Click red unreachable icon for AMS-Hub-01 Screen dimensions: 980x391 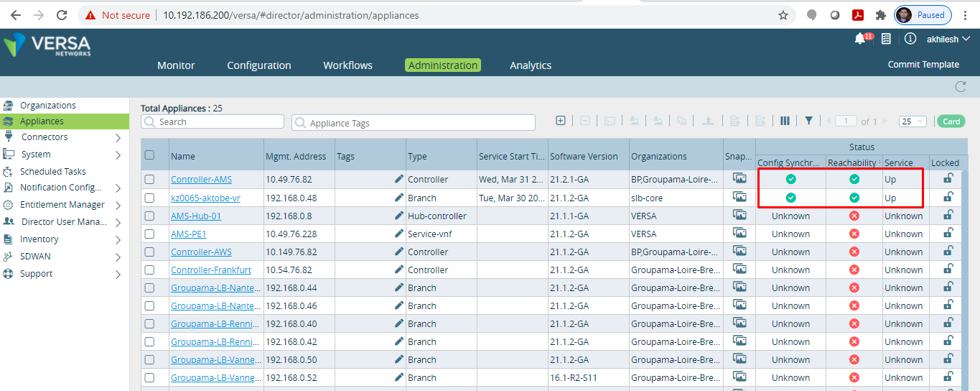pyautogui.click(x=854, y=216)
